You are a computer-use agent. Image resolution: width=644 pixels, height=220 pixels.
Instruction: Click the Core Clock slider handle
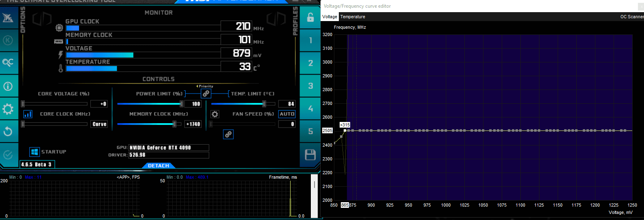coord(23,124)
